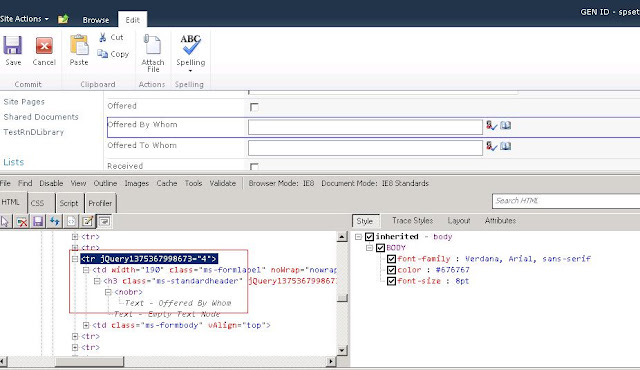Open the Images menu
640x370 pixels.
point(137,183)
